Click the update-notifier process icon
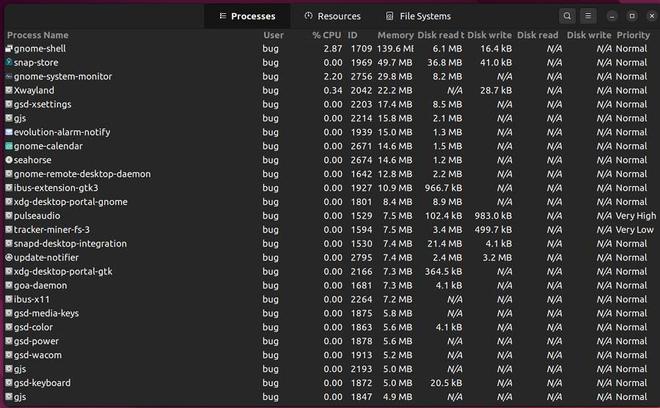Screen dimensions: 660x408 (9, 257)
